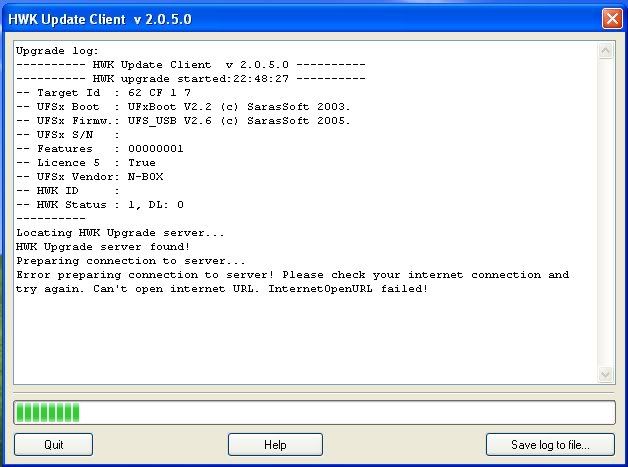Viewport: 628px width, 467px height.
Task: Click the 'Licence 5 : True' line
Action: (x=86, y=163)
